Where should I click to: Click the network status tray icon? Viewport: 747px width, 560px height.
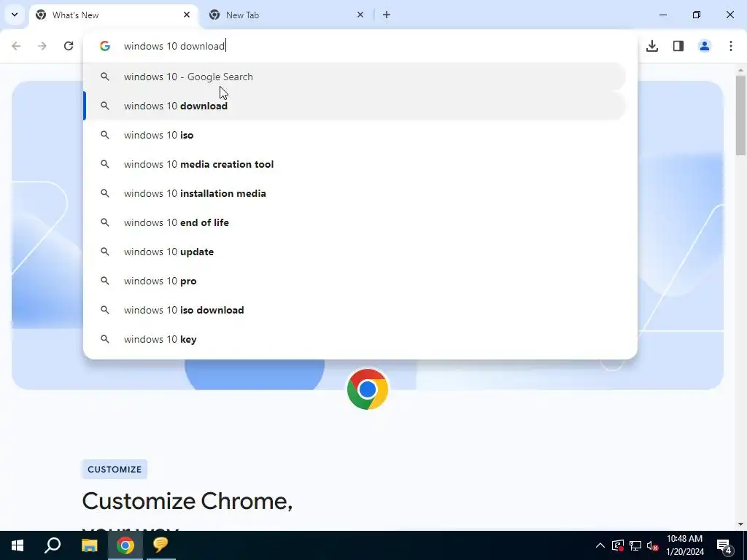(x=635, y=545)
